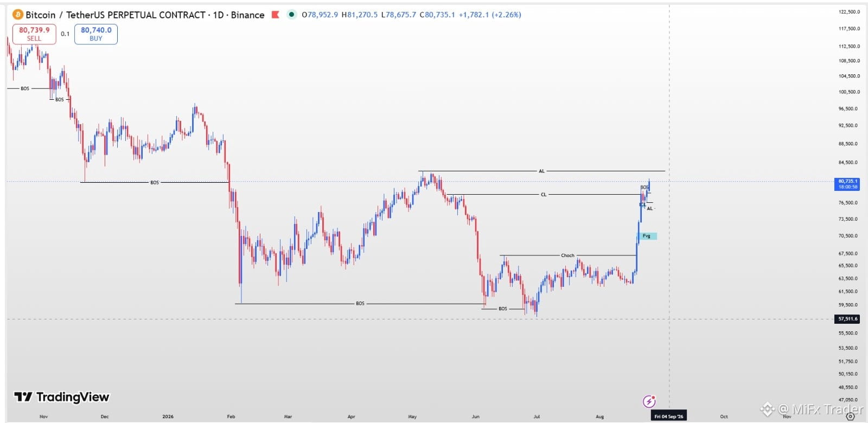Click the change value +1,782.1 (+2.26%)
Image resolution: width=868 pixels, height=423 pixels.
[490, 15]
